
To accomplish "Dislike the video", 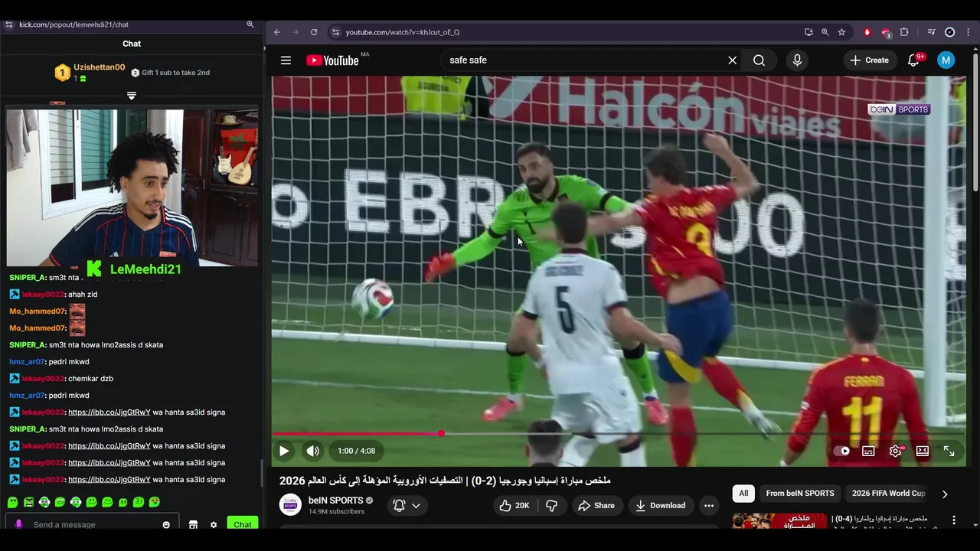I will (551, 505).
